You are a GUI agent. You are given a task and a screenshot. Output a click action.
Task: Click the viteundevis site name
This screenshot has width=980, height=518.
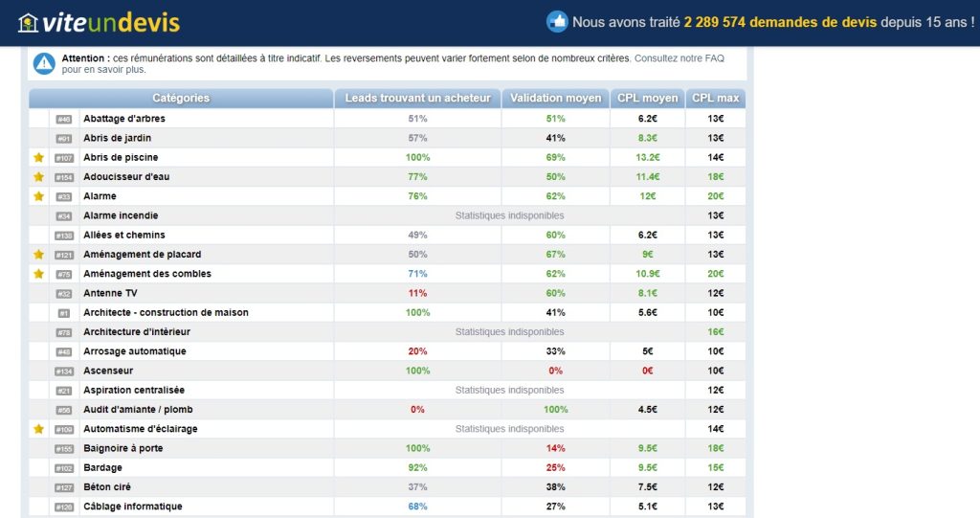[111, 23]
